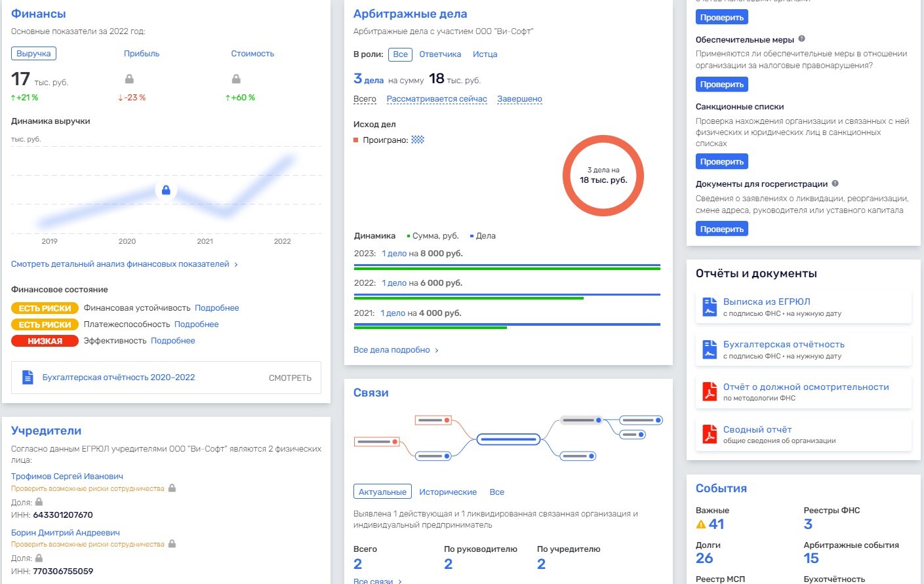Open the 2021 '1 дело' link

pyautogui.click(x=393, y=313)
